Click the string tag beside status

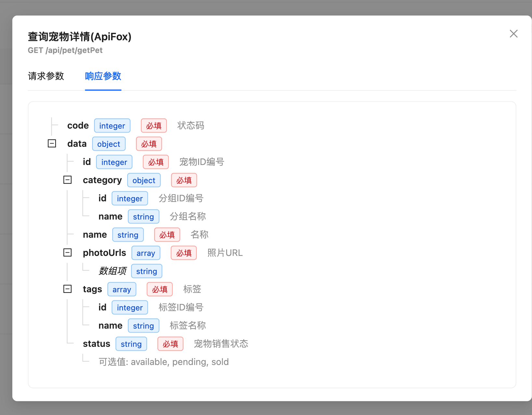pyautogui.click(x=131, y=344)
